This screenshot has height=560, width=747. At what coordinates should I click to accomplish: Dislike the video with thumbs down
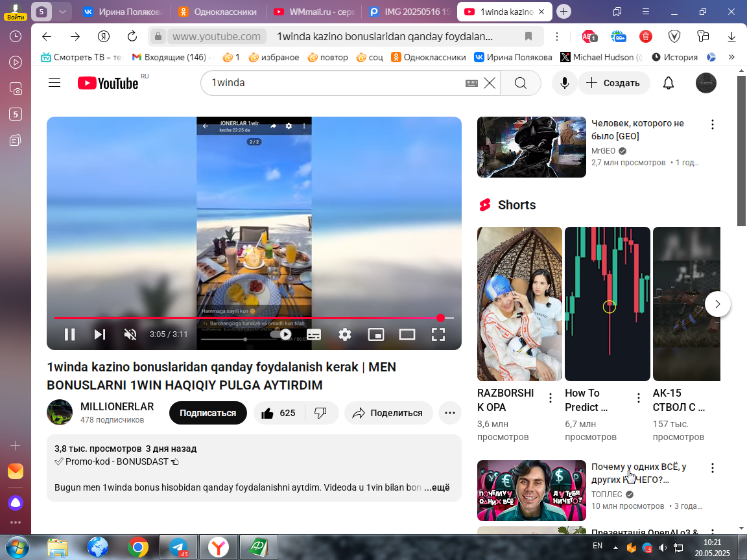pyautogui.click(x=320, y=413)
